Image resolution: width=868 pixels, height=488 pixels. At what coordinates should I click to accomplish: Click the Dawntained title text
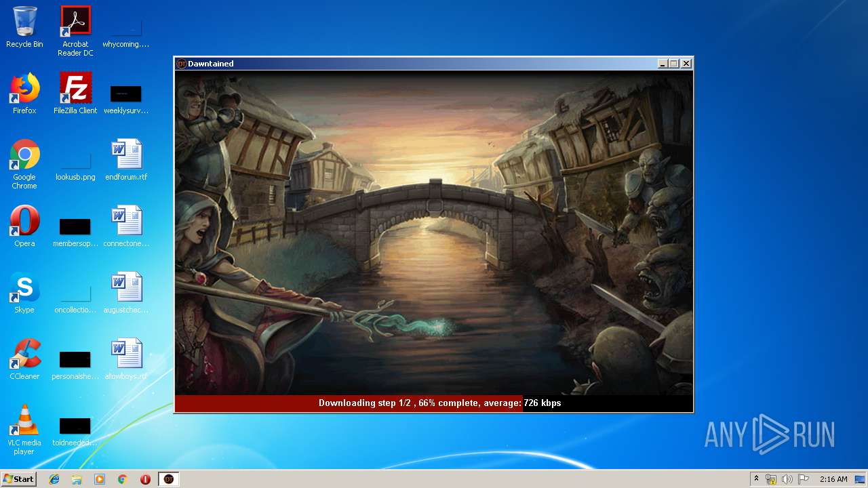[211, 64]
